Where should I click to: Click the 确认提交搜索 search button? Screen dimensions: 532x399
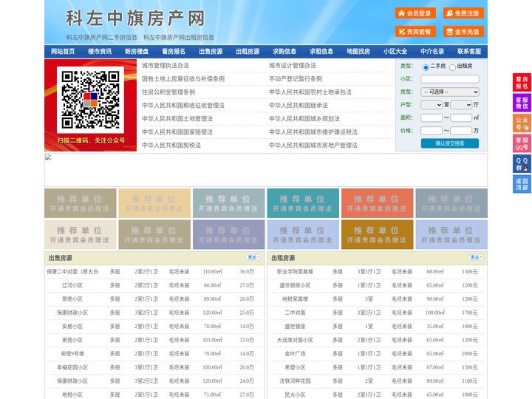click(x=450, y=143)
